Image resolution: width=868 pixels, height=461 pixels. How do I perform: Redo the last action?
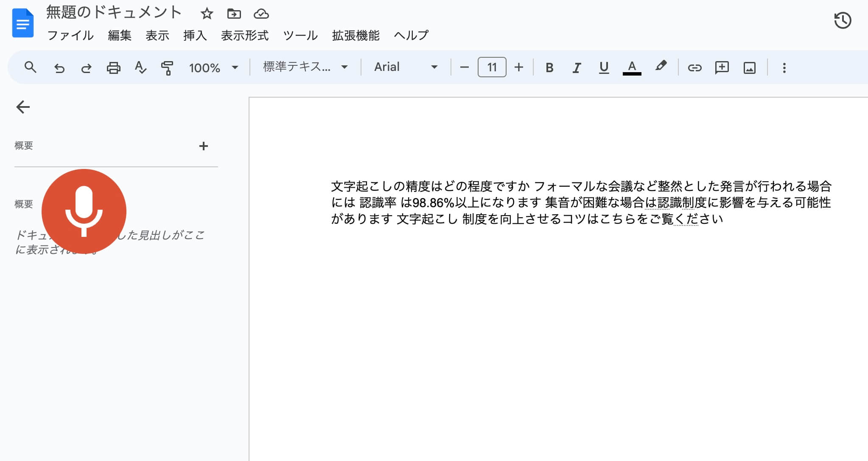pyautogui.click(x=86, y=67)
